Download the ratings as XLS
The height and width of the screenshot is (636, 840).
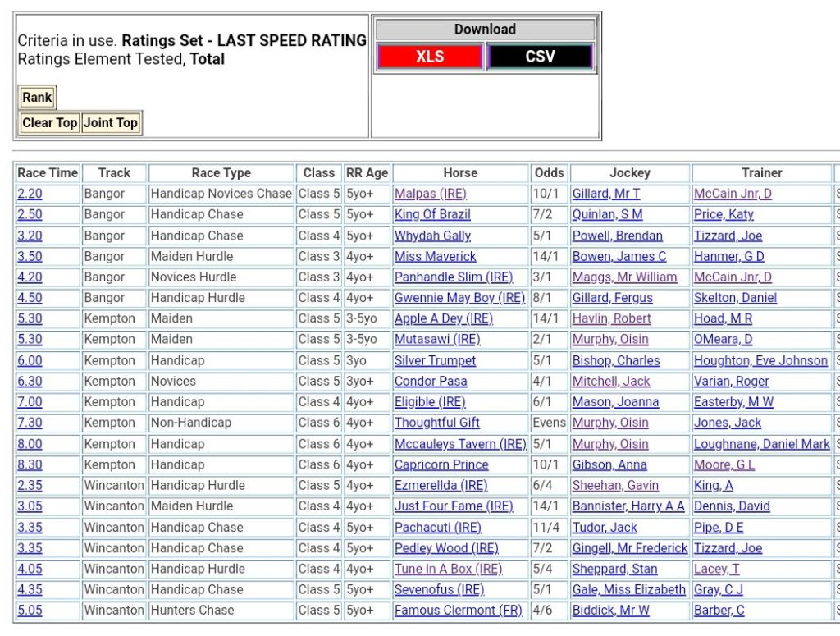pyautogui.click(x=430, y=57)
